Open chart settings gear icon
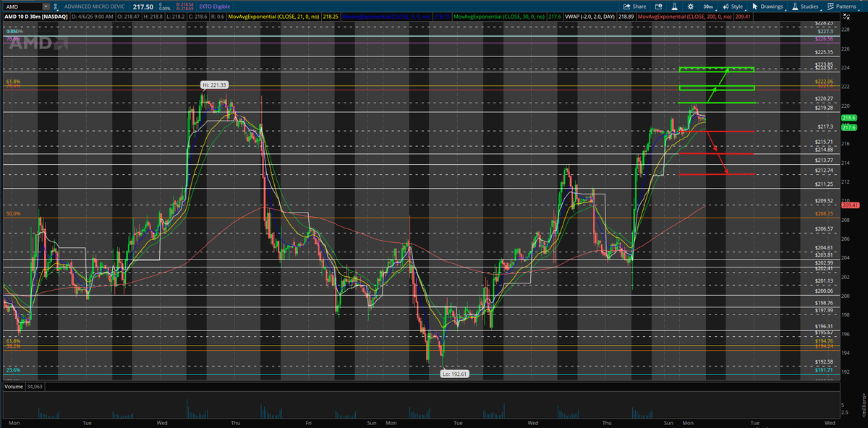The width and height of the screenshot is (868, 428). (x=690, y=7)
